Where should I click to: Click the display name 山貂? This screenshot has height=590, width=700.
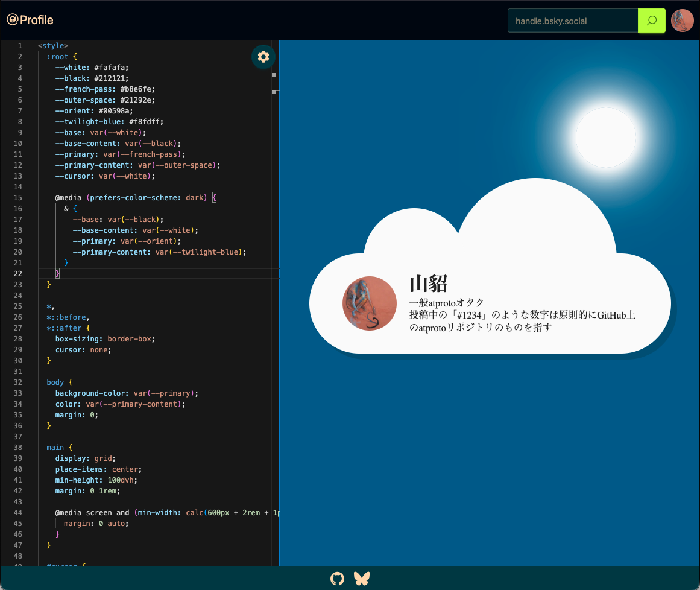428,284
